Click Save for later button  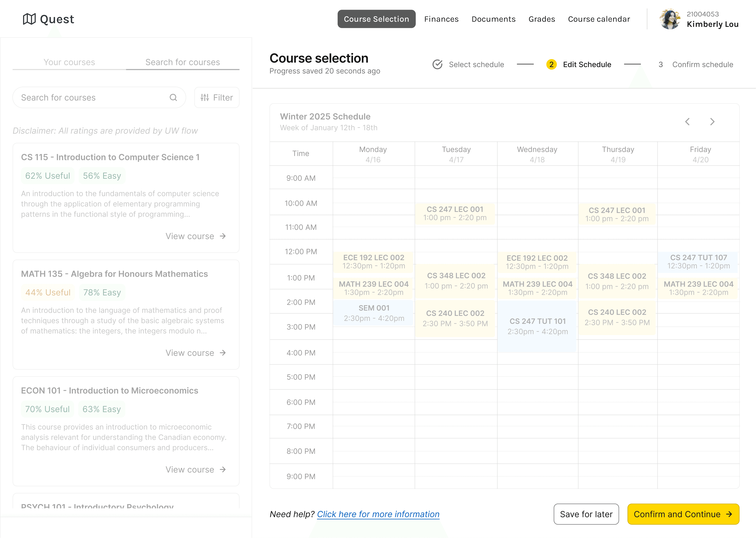(x=586, y=514)
